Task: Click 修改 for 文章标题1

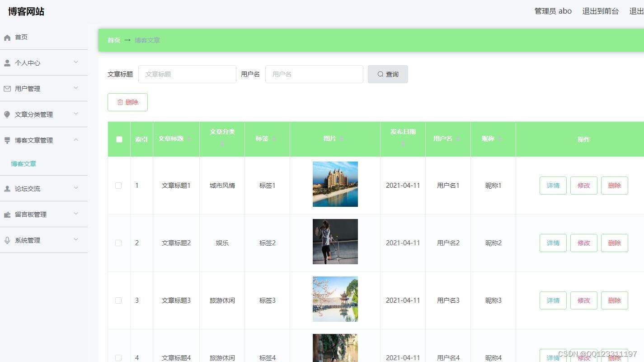Action: point(584,186)
